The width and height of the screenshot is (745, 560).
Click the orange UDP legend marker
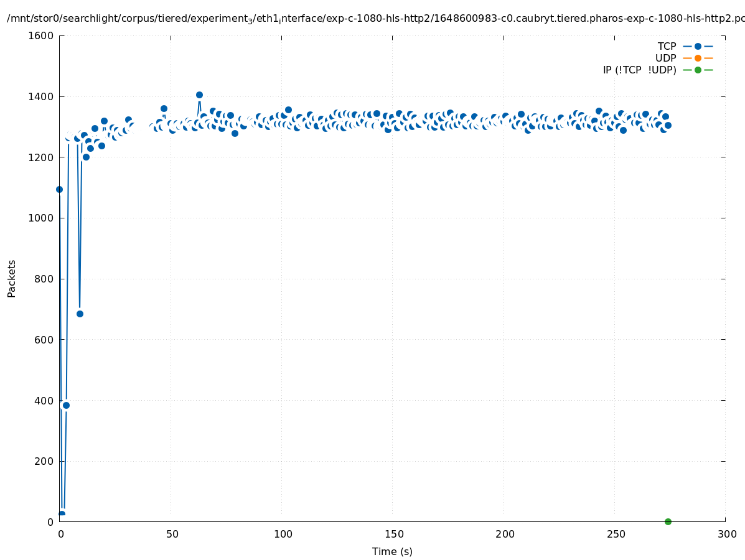click(x=698, y=58)
